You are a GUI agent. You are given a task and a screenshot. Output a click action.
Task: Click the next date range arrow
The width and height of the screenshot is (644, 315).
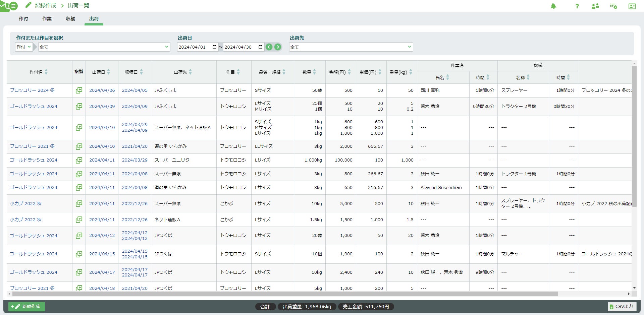[x=278, y=47]
